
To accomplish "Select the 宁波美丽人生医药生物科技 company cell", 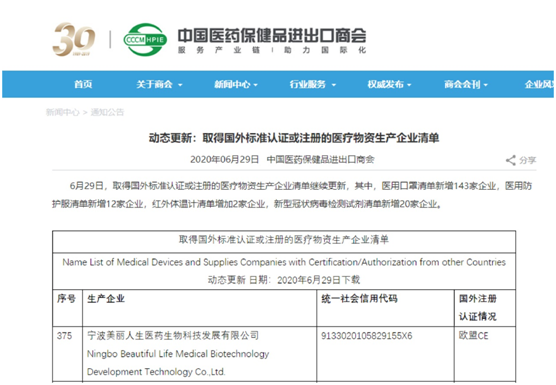I will click(200, 354).
